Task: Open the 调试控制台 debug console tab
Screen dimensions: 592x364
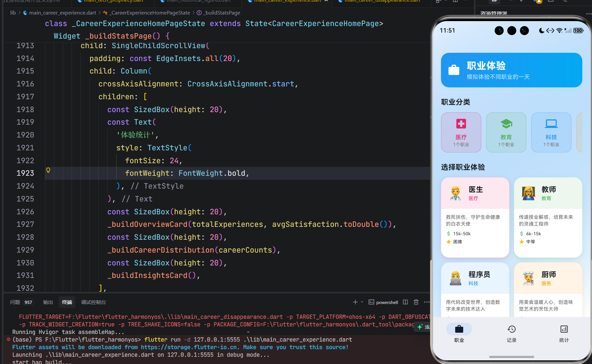Action: [93, 302]
